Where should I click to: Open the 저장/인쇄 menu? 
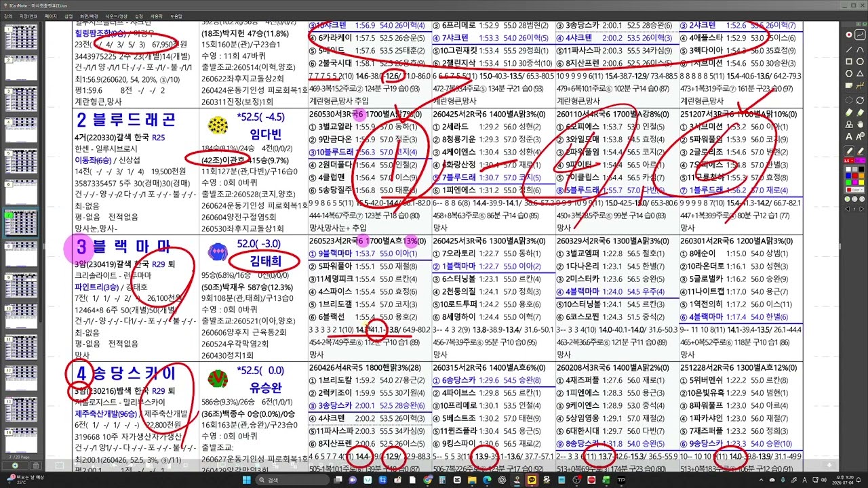(28, 15)
